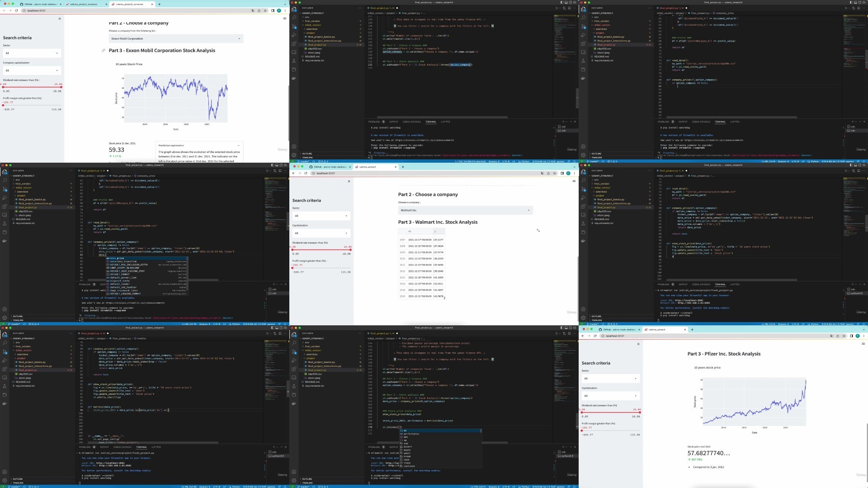Run Python file button in VS Code highlighting option_company

coord(557,8)
